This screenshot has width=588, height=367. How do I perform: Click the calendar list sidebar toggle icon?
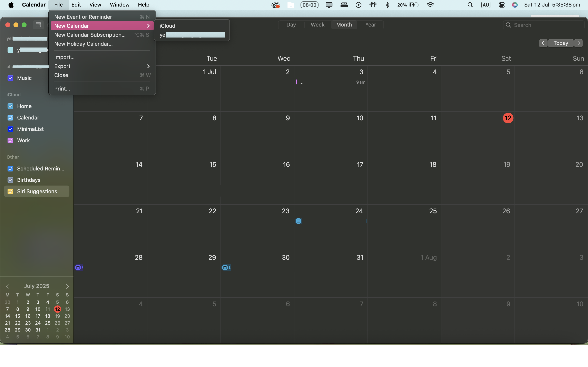coord(38,25)
